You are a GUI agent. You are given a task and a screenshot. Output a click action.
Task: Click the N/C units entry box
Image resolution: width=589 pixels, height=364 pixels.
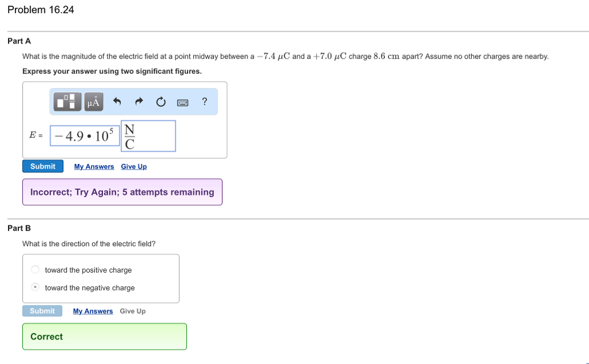[148, 136]
